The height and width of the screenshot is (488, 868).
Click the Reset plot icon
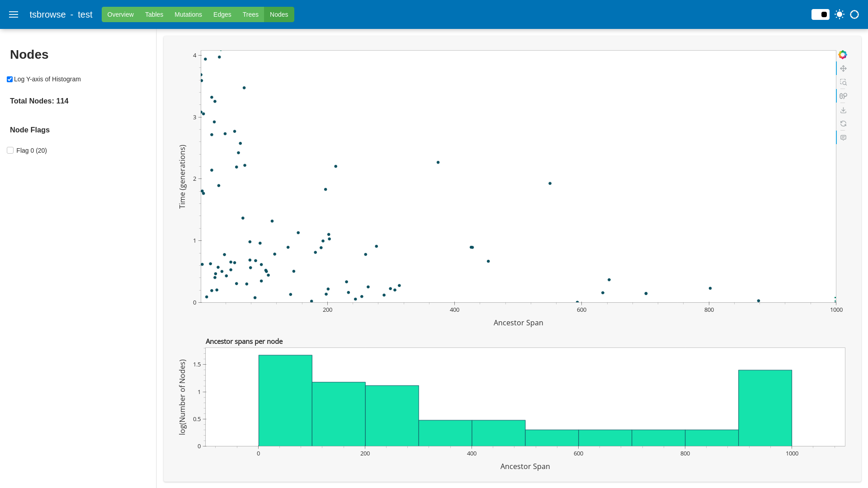[x=843, y=124]
